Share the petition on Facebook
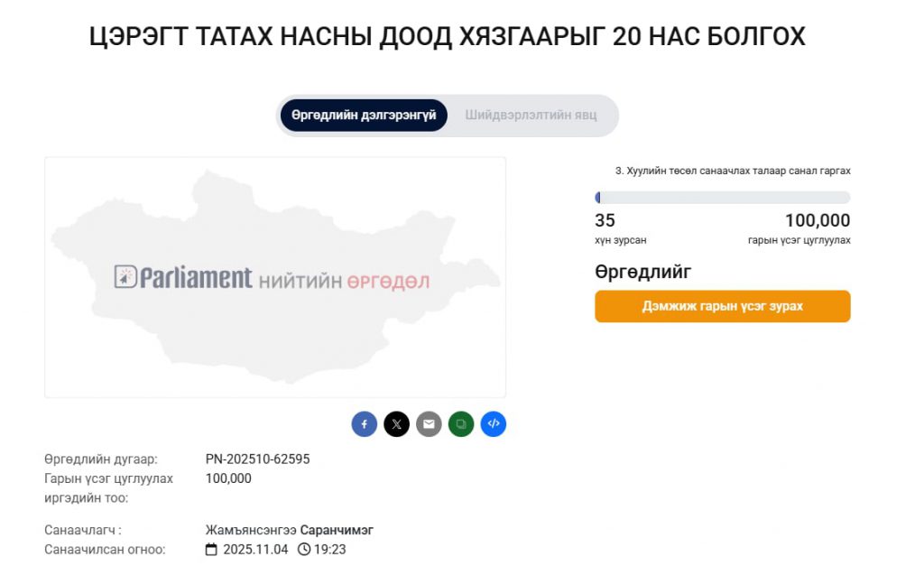 pos(364,424)
